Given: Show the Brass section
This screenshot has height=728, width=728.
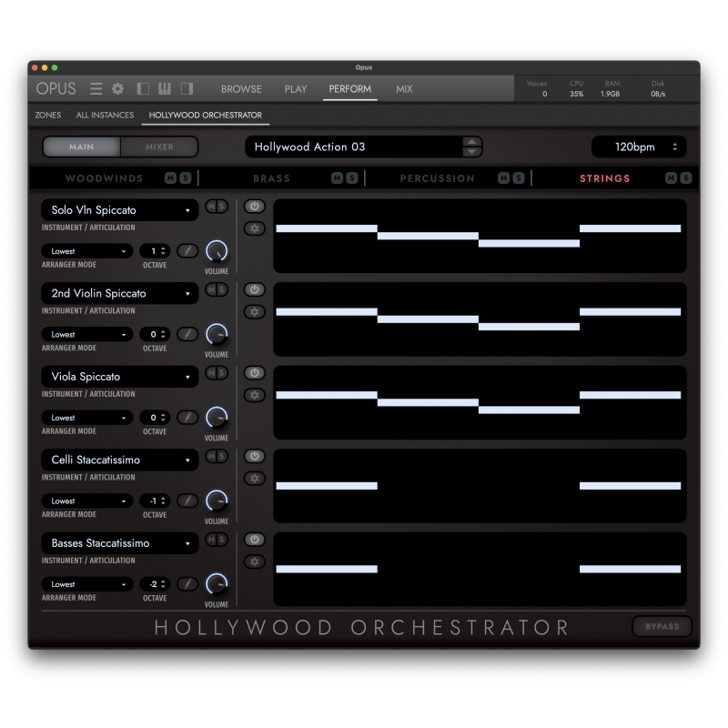Looking at the screenshot, I should (271, 178).
